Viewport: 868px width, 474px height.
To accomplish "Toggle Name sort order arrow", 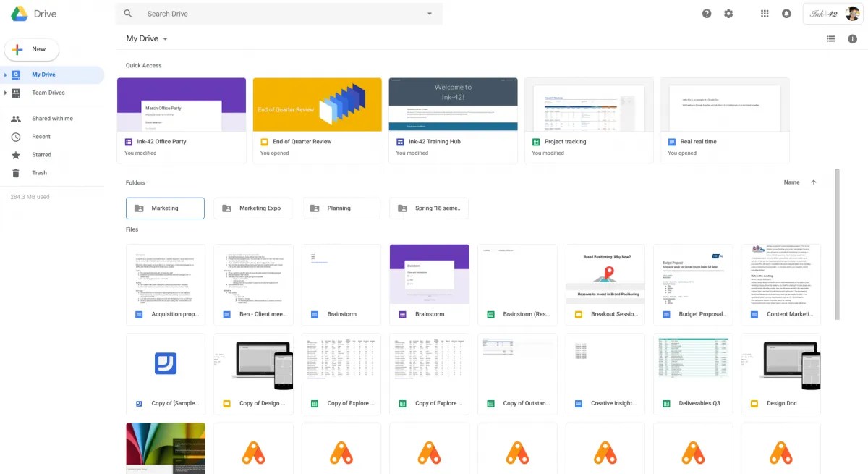I will click(x=813, y=182).
